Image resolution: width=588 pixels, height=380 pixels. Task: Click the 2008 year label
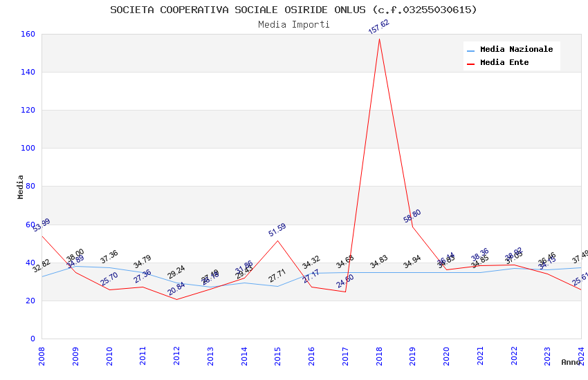42,356
